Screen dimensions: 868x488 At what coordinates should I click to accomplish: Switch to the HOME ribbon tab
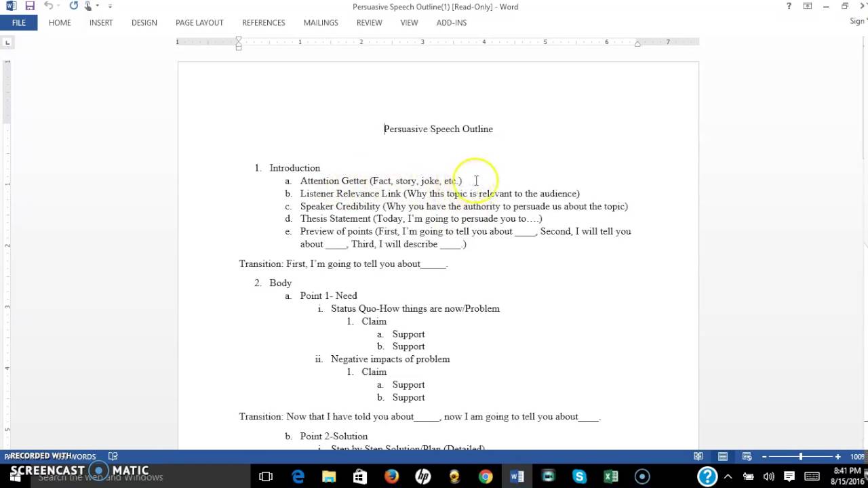[60, 22]
